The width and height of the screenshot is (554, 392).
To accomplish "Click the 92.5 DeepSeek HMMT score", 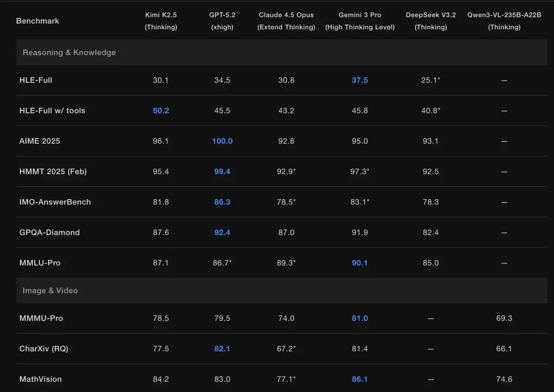I will point(431,171).
